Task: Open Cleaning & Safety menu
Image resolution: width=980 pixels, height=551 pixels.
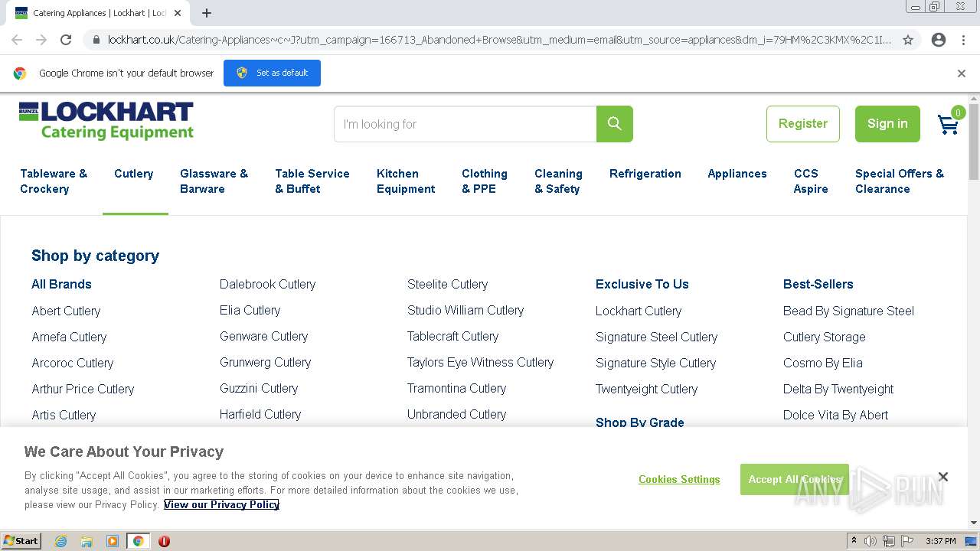Action: tap(558, 181)
